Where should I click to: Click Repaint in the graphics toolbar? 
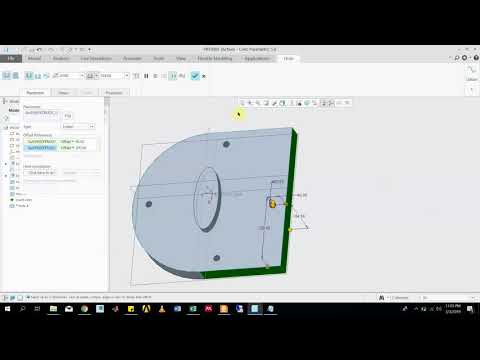click(266, 103)
